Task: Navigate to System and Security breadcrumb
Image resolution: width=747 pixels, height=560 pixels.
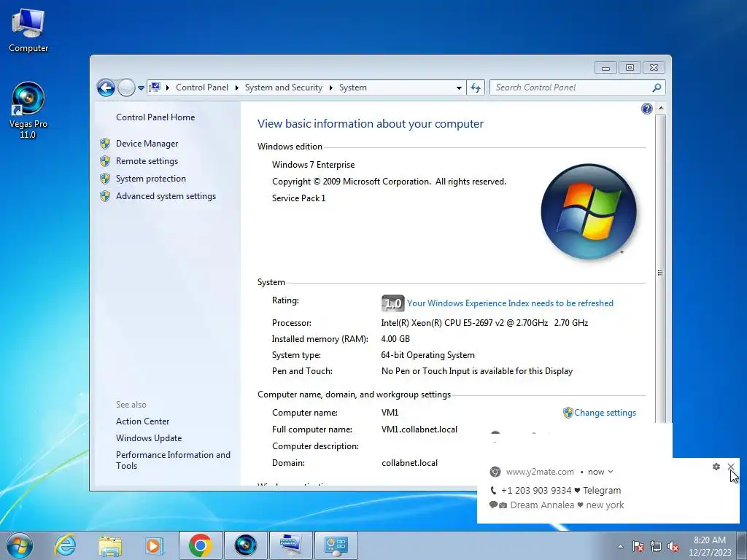Action: (x=284, y=87)
